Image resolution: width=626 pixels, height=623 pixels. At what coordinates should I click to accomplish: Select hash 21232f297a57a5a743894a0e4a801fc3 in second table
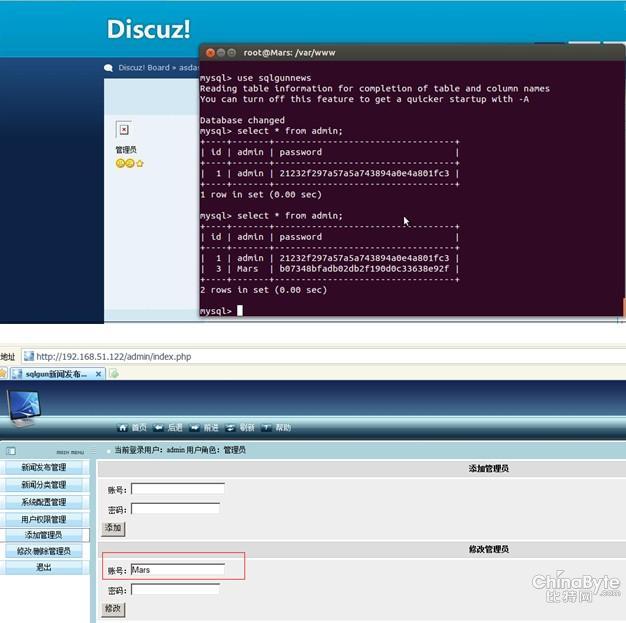tap(364, 258)
